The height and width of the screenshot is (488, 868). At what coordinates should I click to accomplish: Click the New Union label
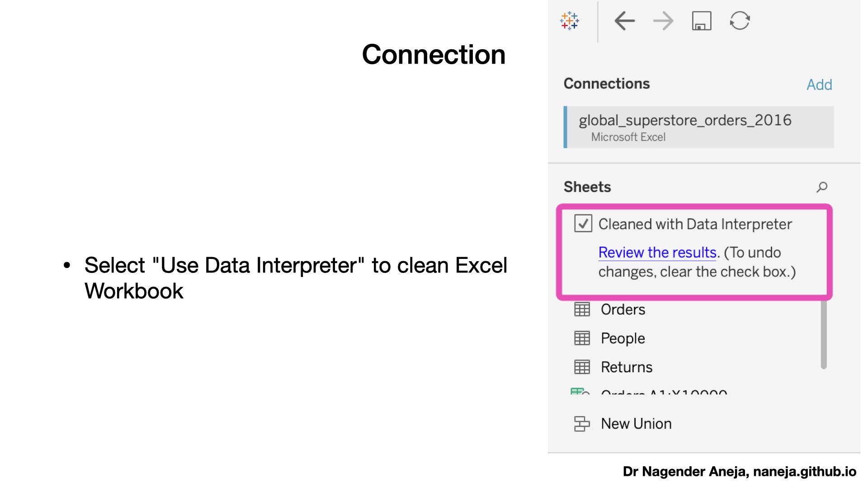[636, 424]
